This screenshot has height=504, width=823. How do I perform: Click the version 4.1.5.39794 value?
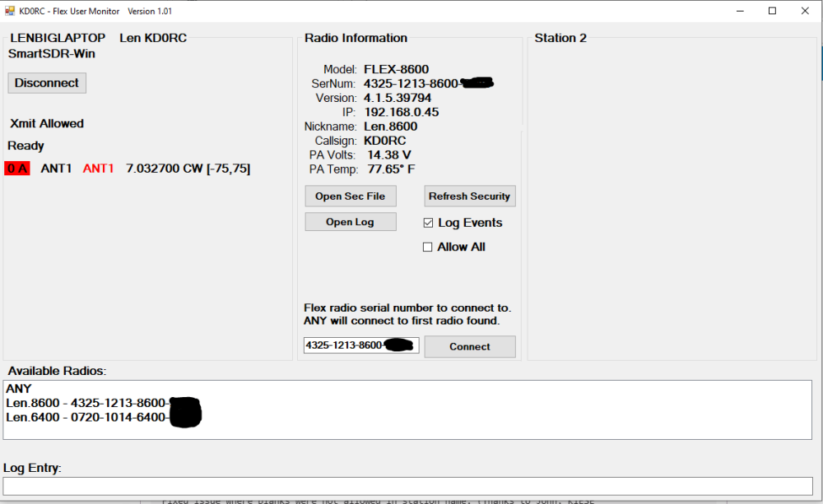pyautogui.click(x=398, y=98)
